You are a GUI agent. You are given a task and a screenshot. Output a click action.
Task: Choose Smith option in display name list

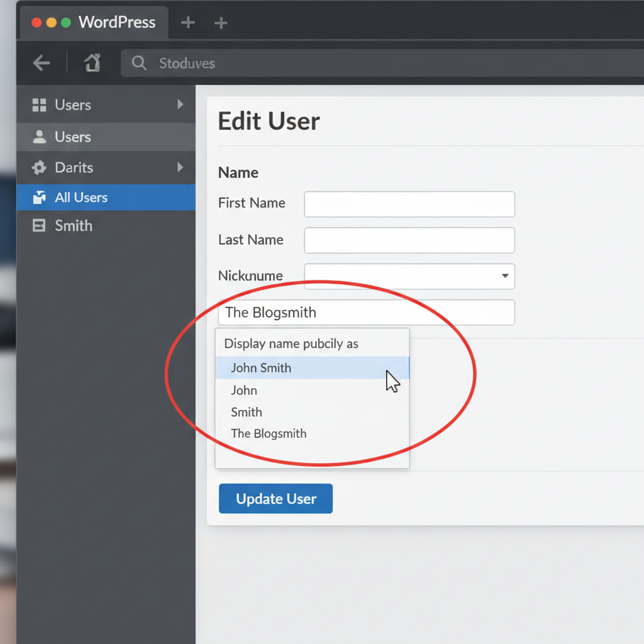click(312, 412)
